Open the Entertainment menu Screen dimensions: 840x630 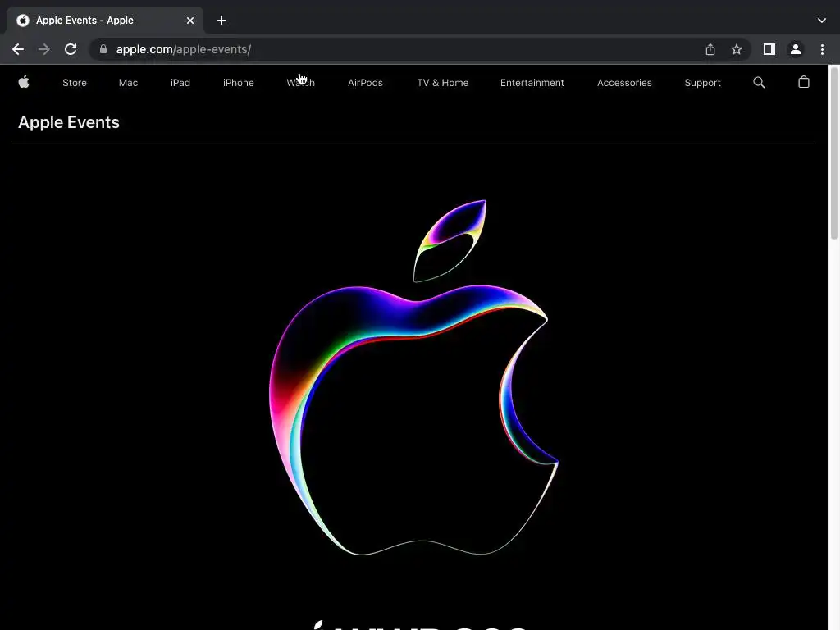click(x=532, y=83)
